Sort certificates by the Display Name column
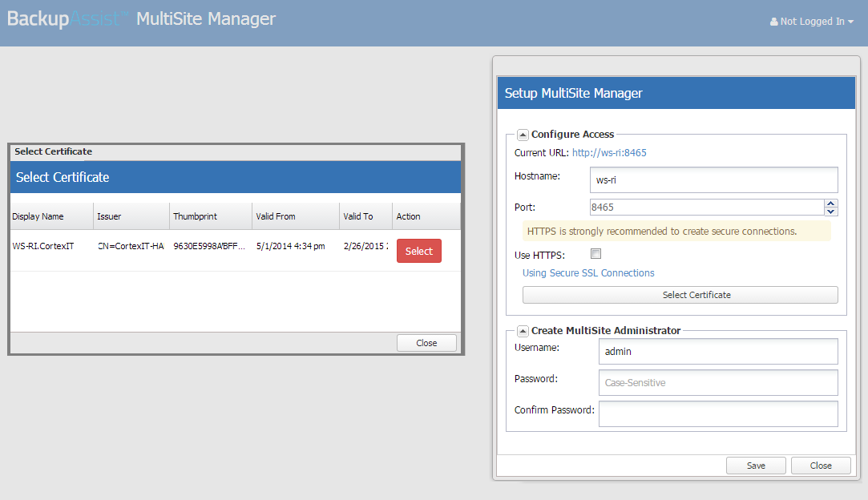This screenshot has height=500, width=868. coord(38,216)
